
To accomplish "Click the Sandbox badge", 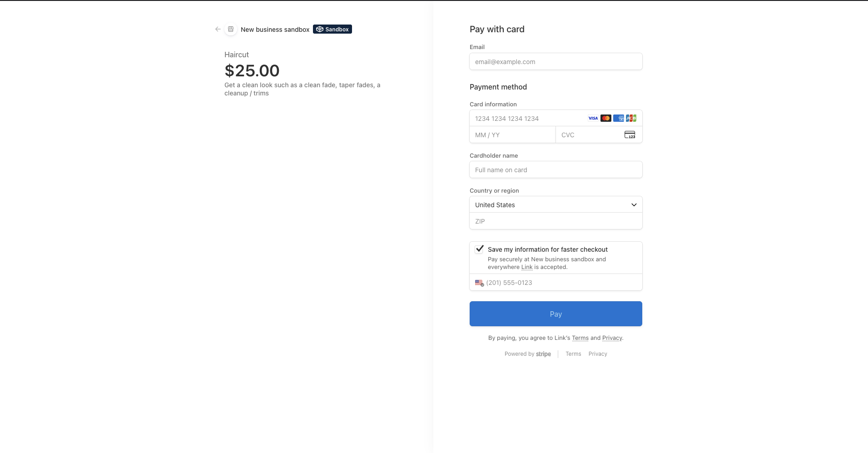I will click(332, 29).
